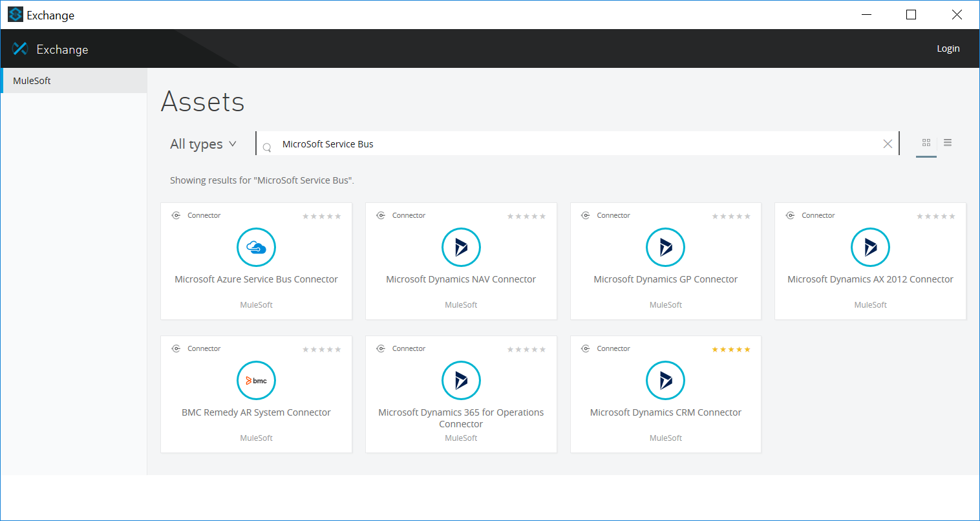Maximize the Exchange window

(x=911, y=14)
